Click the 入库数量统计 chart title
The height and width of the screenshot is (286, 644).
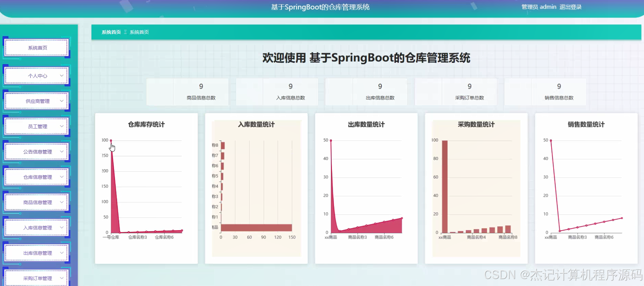256,124
